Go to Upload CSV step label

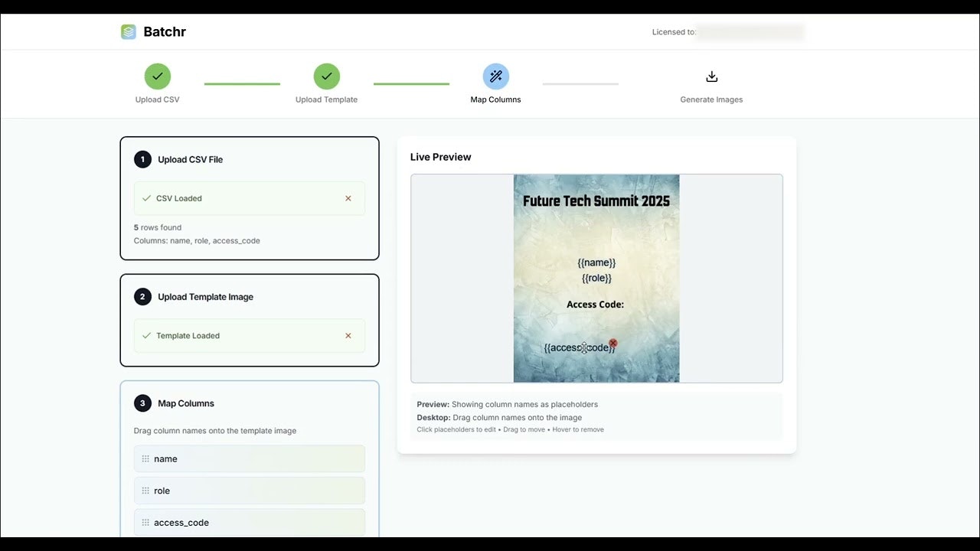click(158, 99)
